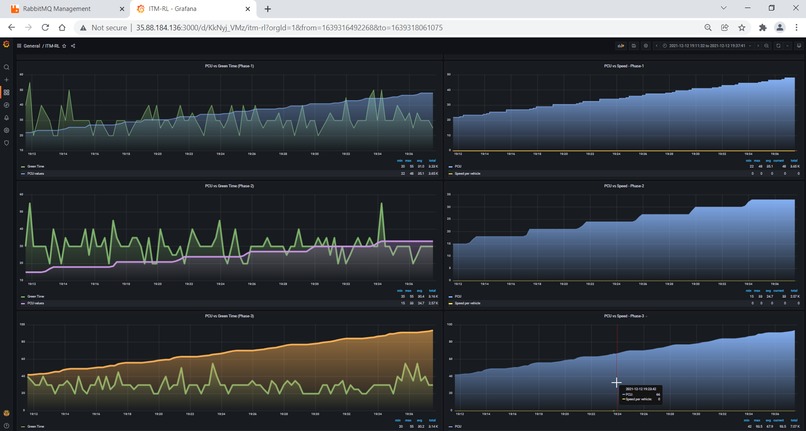Shift time range backward with left arrow
The height and width of the screenshot is (431, 806).
[656, 46]
